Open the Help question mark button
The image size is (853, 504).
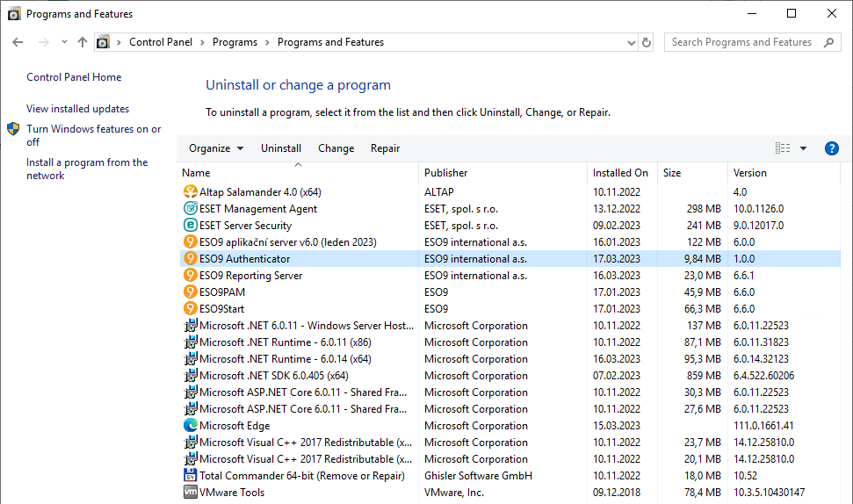pyautogui.click(x=831, y=148)
